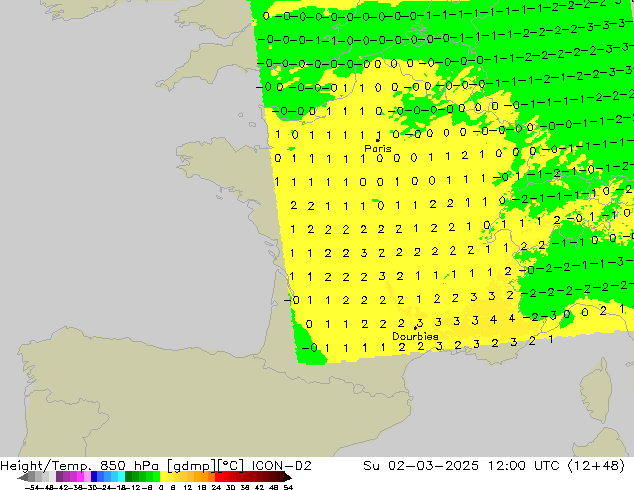
Task: Pick the dark blue legend swatch
Action: (x=94, y=476)
